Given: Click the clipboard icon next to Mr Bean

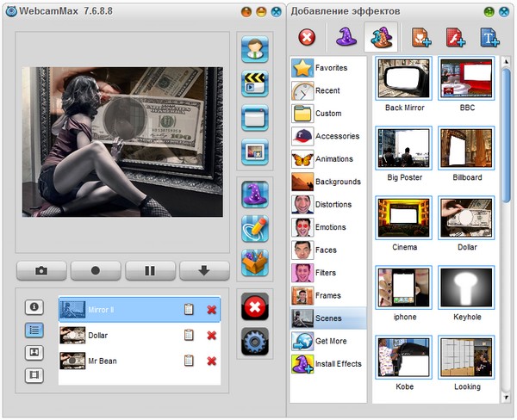Looking at the screenshot, I should 189,360.
